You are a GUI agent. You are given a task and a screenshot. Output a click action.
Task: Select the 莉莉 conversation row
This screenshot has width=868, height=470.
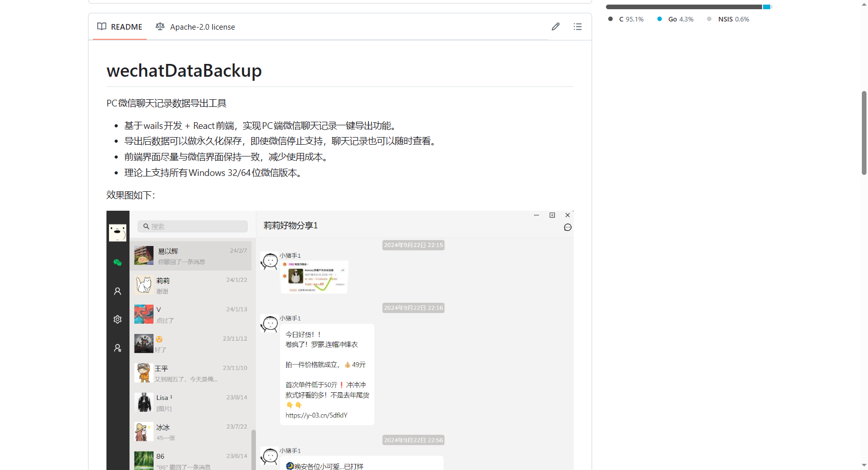pos(190,285)
